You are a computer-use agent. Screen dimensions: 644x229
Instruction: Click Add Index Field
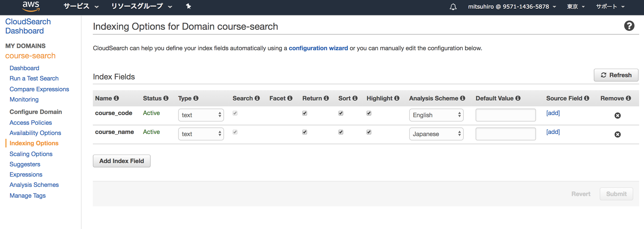[x=122, y=161]
